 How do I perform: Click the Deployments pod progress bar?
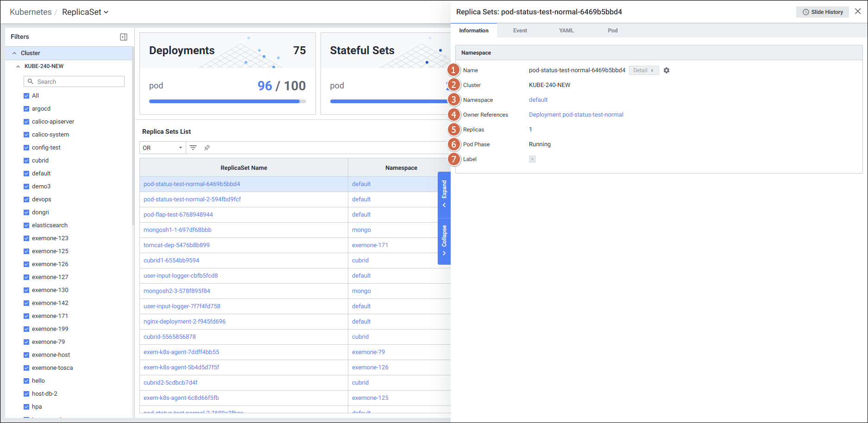pos(227,101)
